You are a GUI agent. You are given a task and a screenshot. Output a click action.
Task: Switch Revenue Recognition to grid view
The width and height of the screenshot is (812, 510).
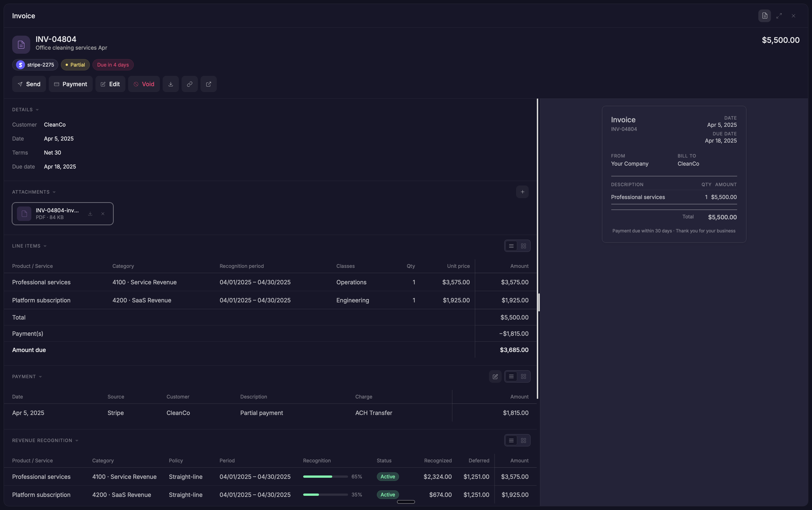523,440
